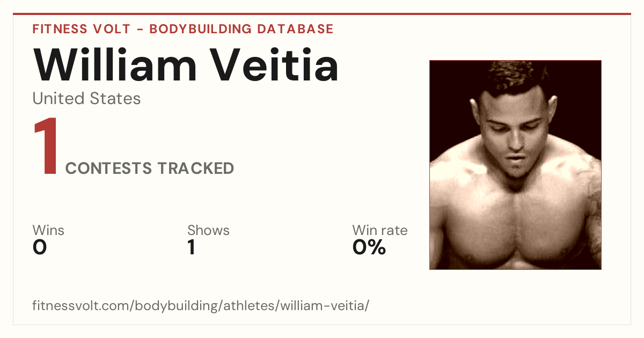Click the Win rate stat label
The width and height of the screenshot is (644, 338).
[x=380, y=230]
